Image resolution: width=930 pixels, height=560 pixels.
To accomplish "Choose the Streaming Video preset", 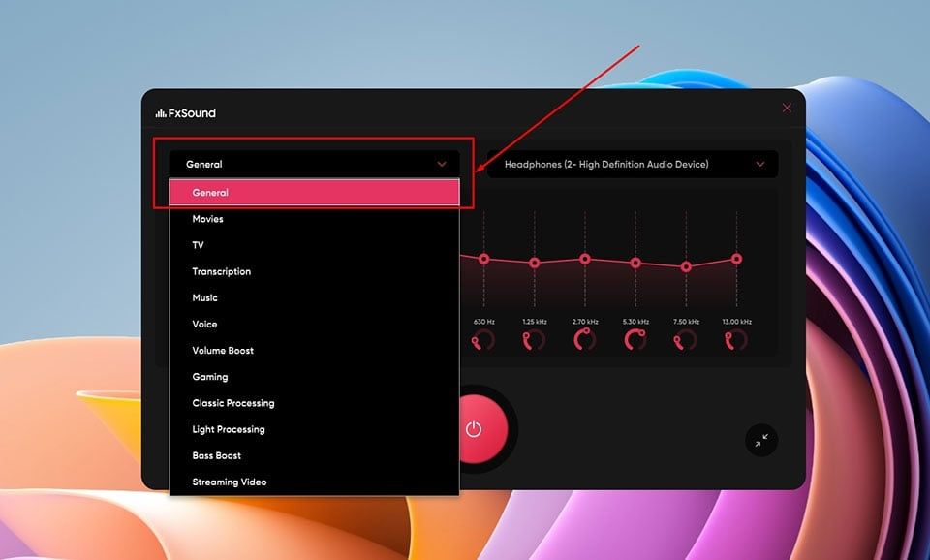I will [x=230, y=482].
